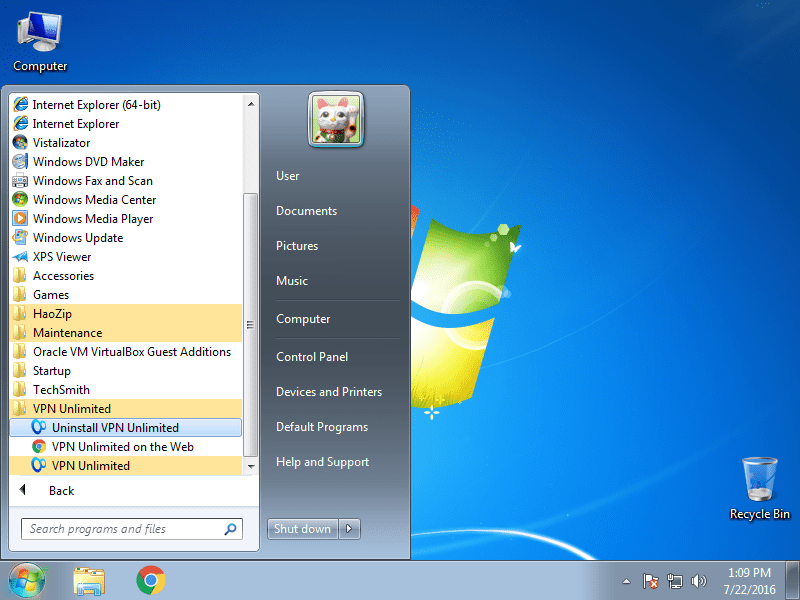
Task: Open Devices and Printers from the Start menu
Action: coord(329,391)
